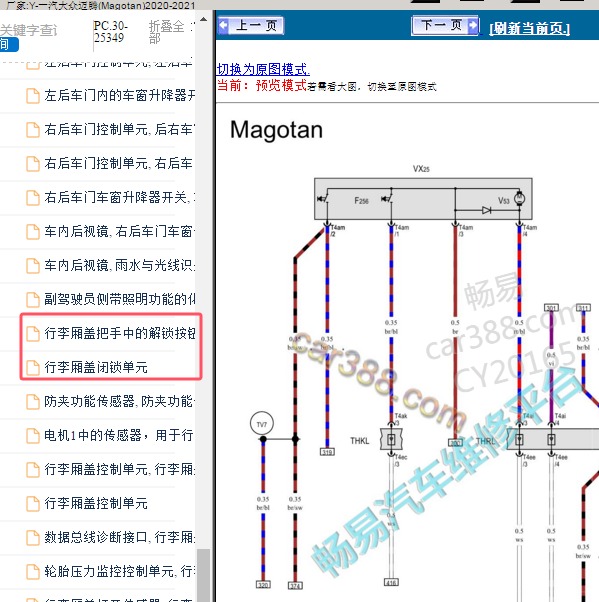This screenshot has height=602, width=599.
Task: Go to previous page with 上一页 button
Action: point(250,26)
